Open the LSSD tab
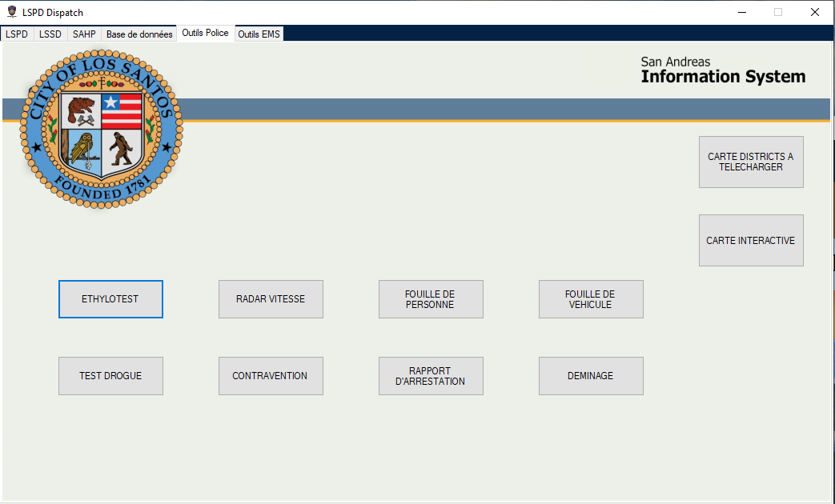The image size is (835, 504). click(x=50, y=34)
